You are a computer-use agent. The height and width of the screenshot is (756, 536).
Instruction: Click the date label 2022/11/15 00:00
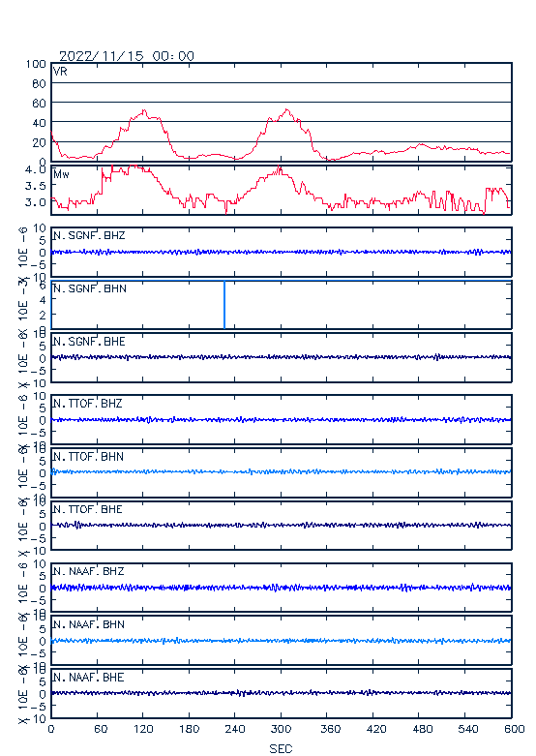[127, 56]
